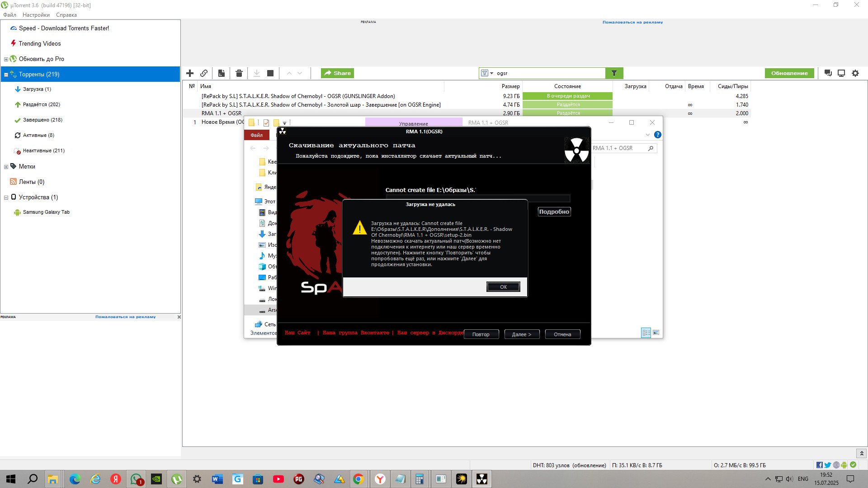The height and width of the screenshot is (488, 868).
Task: Switch Explorer to details view icon
Action: pos(646,333)
